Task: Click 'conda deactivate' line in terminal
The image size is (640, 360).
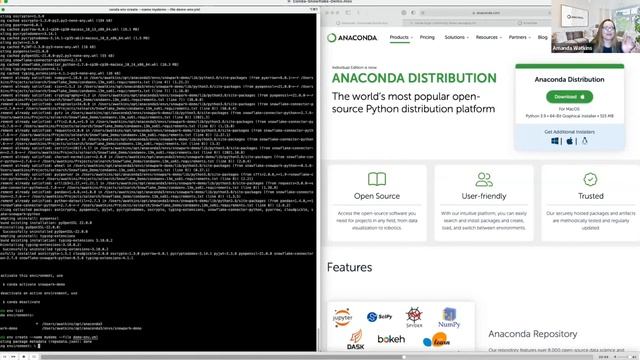Action: [x=21, y=302]
